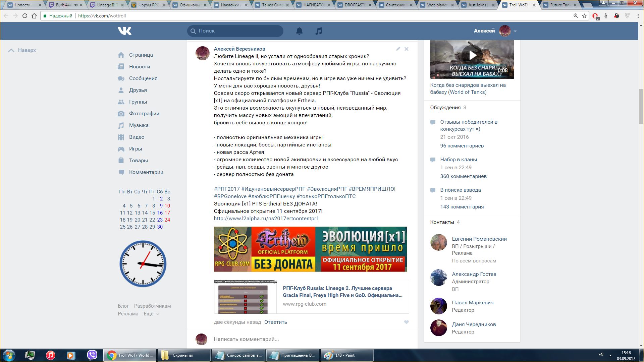The height and width of the screenshot is (362, 644).
Task: Click Разработчикам footer link
Action: (153, 306)
